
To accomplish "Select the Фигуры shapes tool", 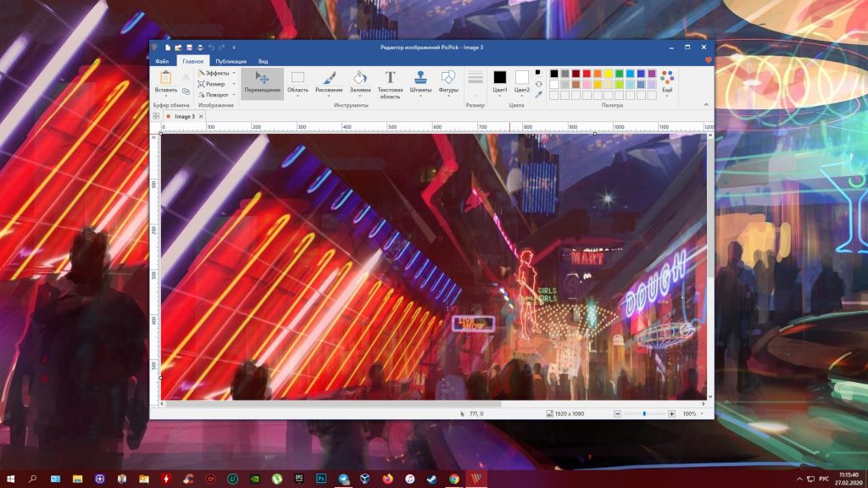I will (x=448, y=83).
